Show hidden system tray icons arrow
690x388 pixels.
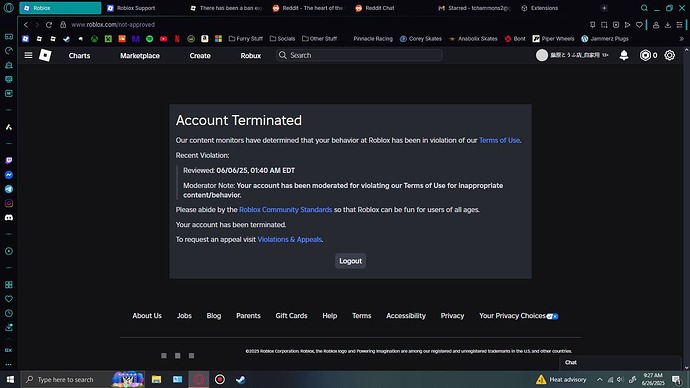click(599, 380)
